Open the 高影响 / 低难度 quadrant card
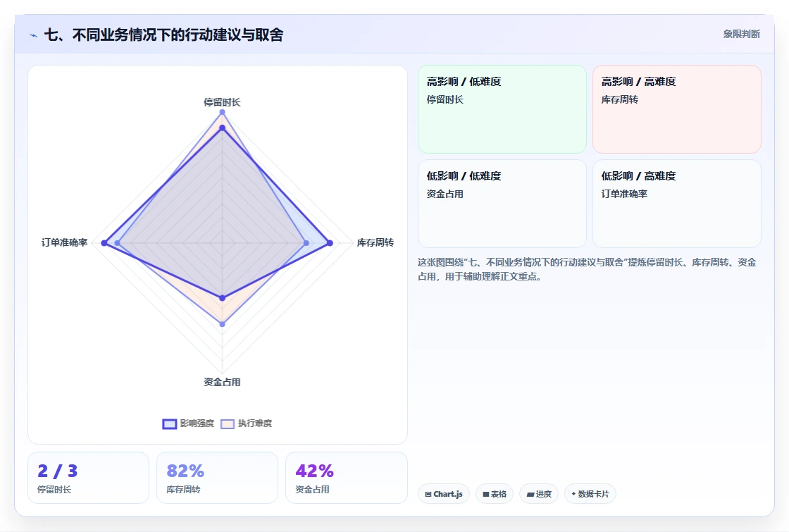Viewport: 789px width, 532px height. [502, 109]
